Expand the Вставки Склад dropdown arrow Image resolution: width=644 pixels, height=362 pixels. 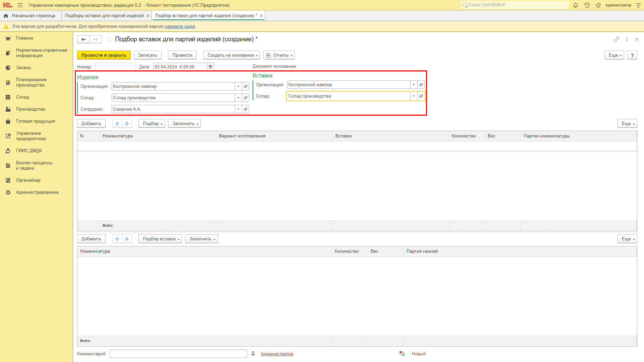(x=414, y=96)
